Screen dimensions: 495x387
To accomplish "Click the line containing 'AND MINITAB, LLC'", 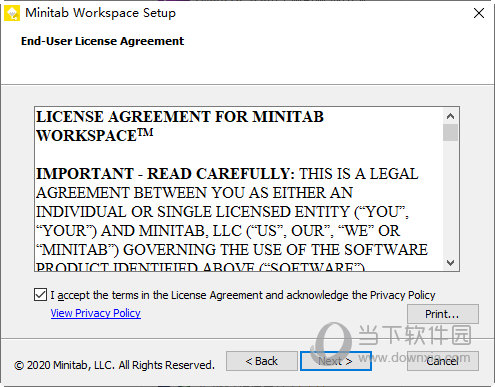I will [x=218, y=231].
